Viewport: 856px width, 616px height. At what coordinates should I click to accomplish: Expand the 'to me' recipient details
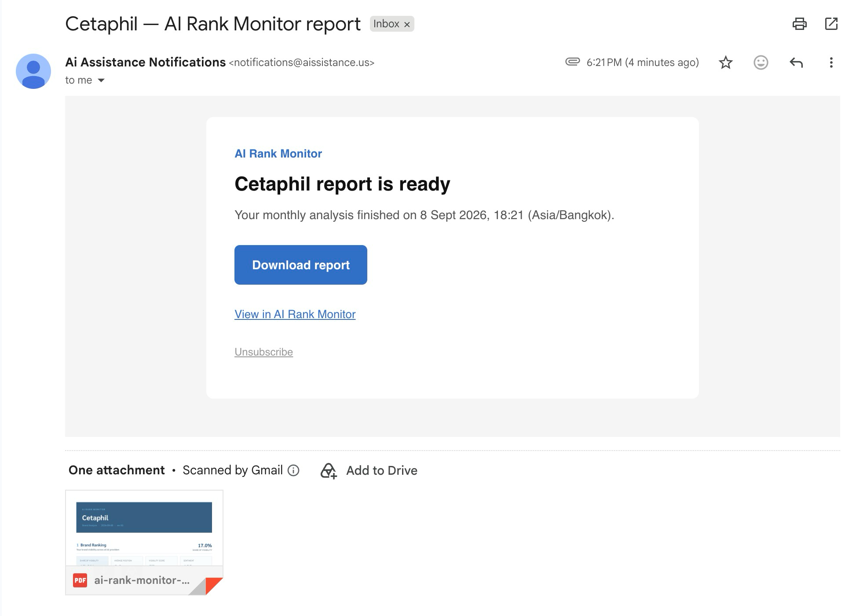coord(101,80)
